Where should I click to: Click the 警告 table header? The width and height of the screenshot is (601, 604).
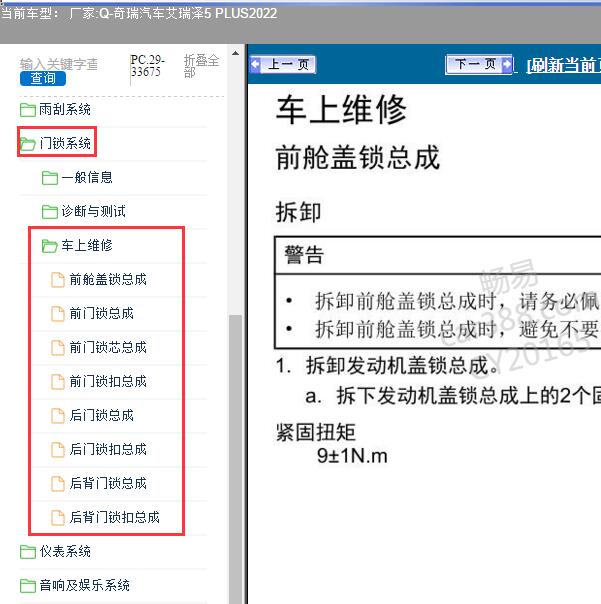(x=304, y=255)
